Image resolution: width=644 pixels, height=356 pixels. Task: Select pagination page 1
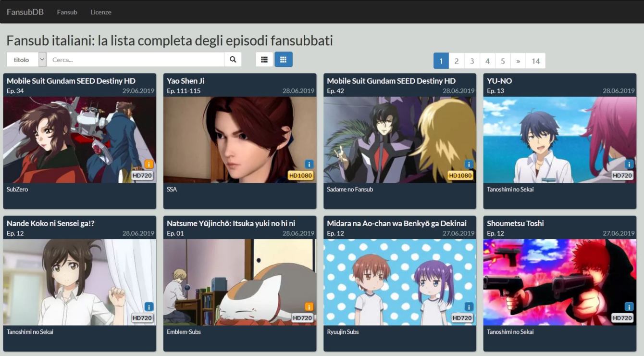[441, 61]
